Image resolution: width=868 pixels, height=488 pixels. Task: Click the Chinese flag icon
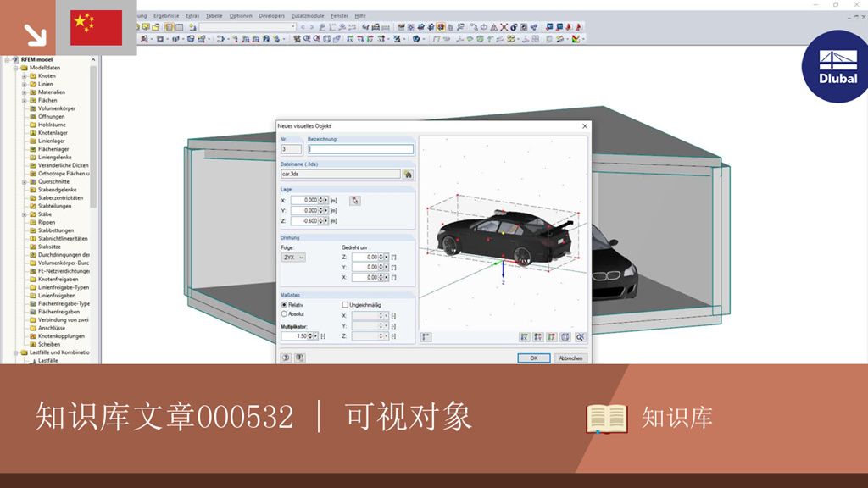(97, 28)
